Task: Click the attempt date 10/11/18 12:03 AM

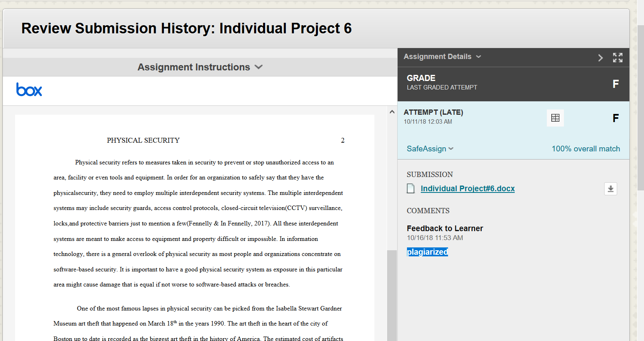Action: 428,122
